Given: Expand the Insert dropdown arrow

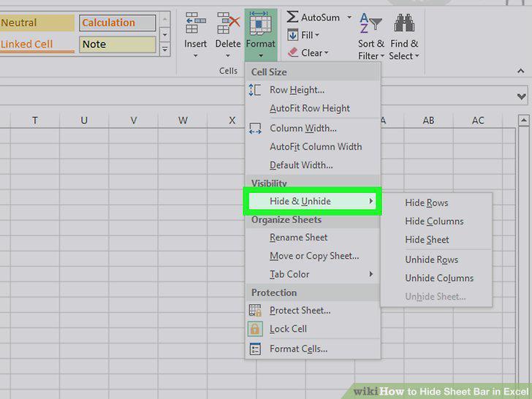Looking at the screenshot, I should (195, 56).
